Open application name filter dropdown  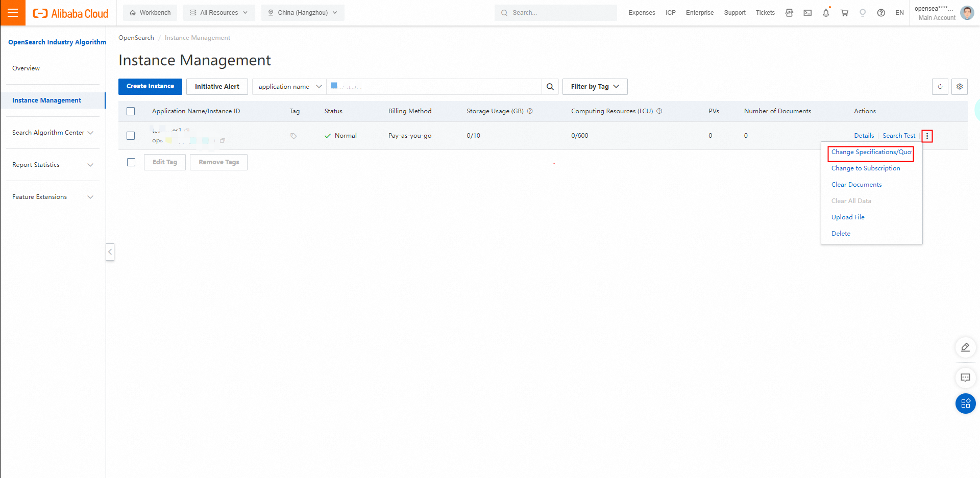click(x=289, y=87)
